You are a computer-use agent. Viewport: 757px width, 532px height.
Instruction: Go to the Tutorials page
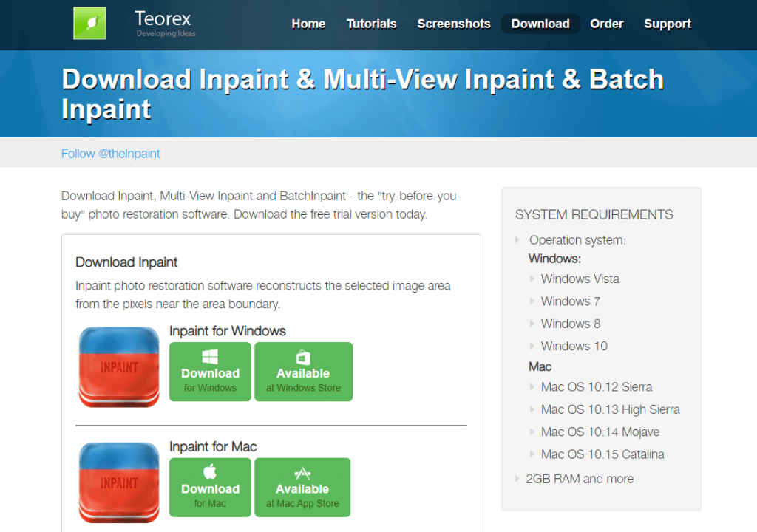point(371,24)
